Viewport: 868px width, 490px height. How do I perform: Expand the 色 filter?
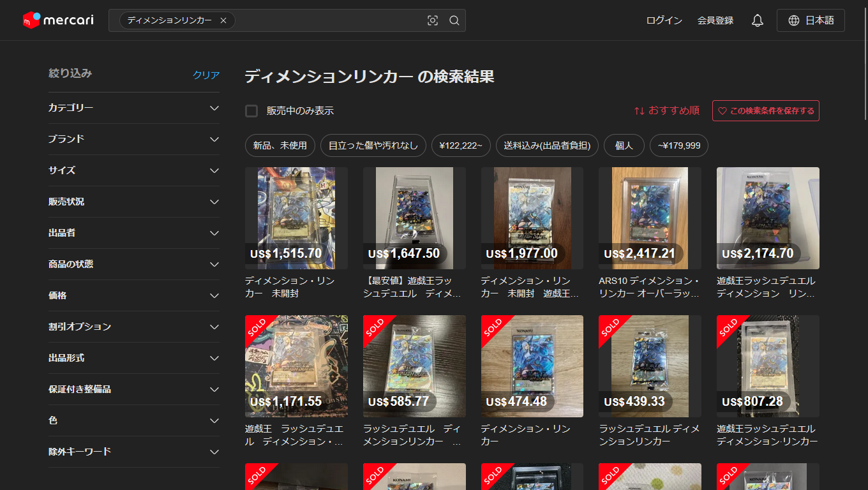pos(134,420)
